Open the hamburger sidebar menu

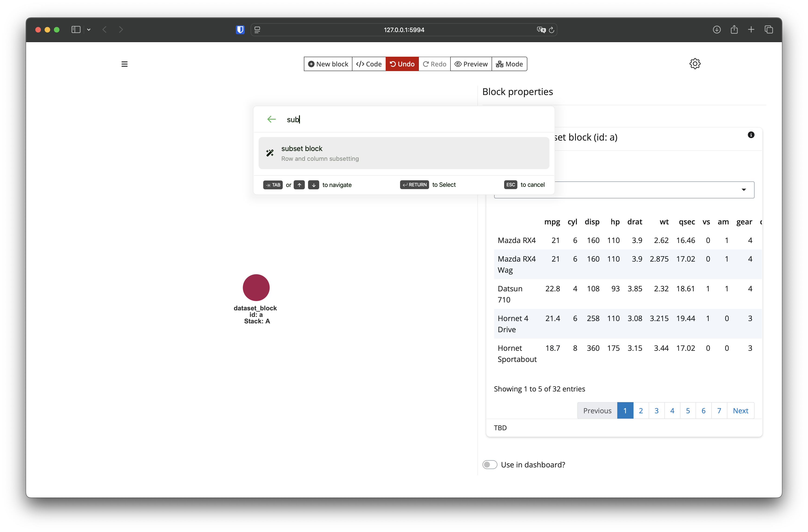[124, 64]
